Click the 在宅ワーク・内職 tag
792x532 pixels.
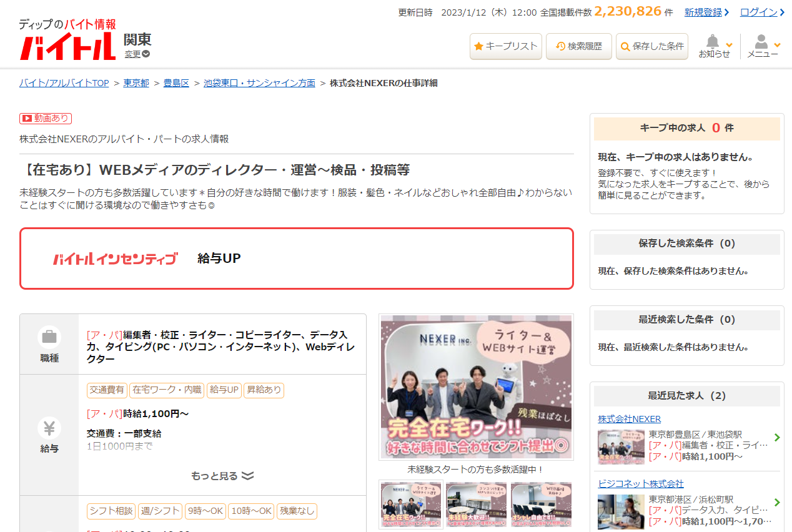click(167, 390)
